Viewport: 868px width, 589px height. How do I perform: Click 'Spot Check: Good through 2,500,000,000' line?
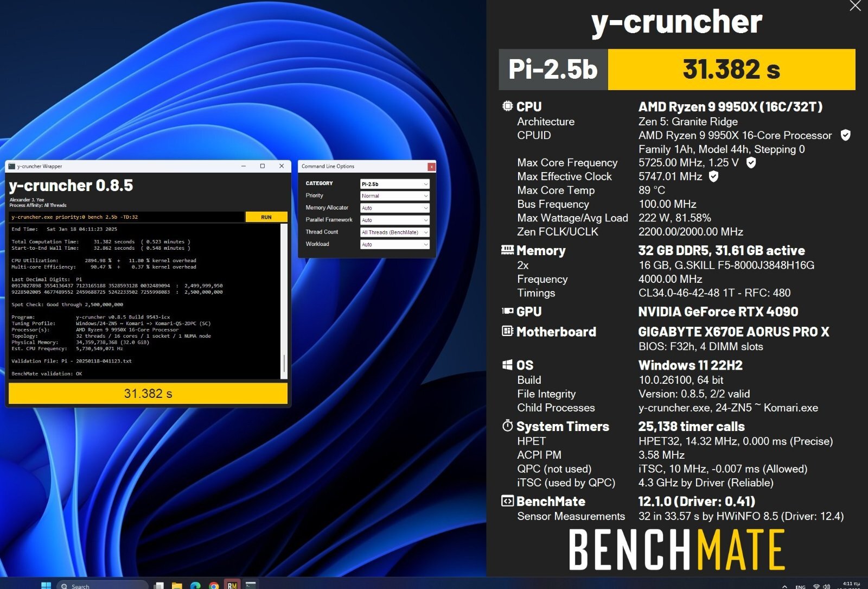click(x=67, y=305)
